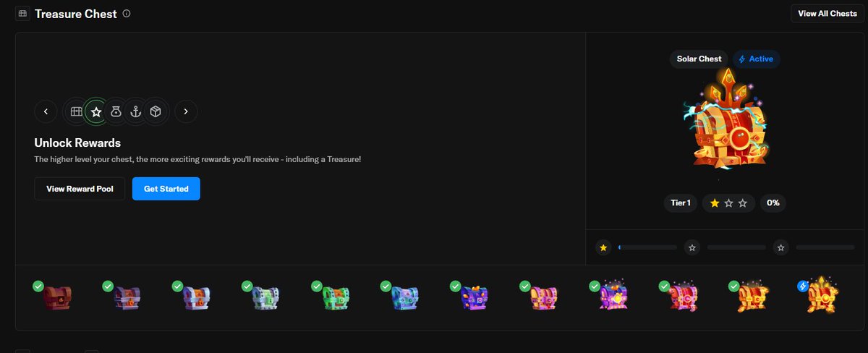The width and height of the screenshot is (868, 353).
Task: Go to next carousel slide arrow
Action: click(x=186, y=111)
